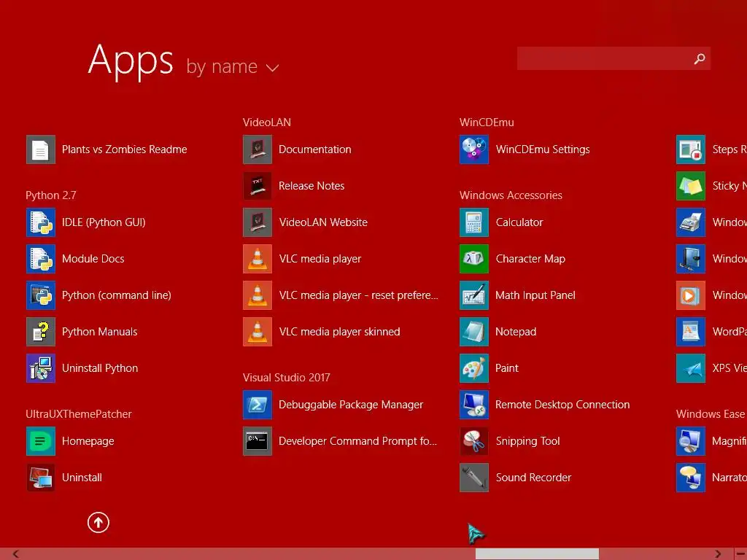Open VideoLAN Documentation icon
The width and height of the screenshot is (747, 560).
coord(258,149)
